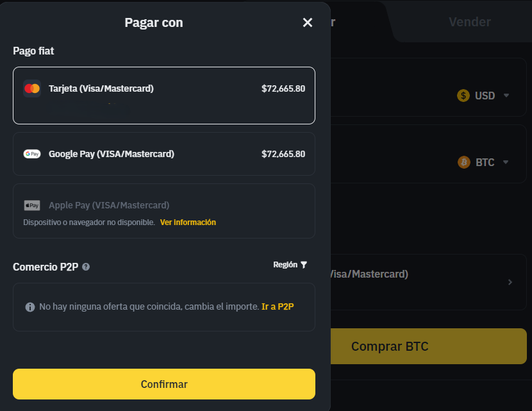Click the USD dollar coin icon

(x=463, y=96)
